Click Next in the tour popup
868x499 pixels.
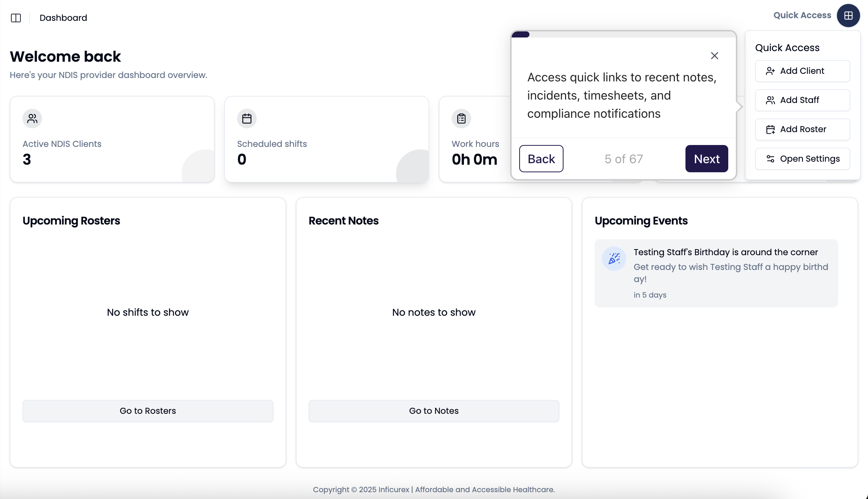[706, 159]
